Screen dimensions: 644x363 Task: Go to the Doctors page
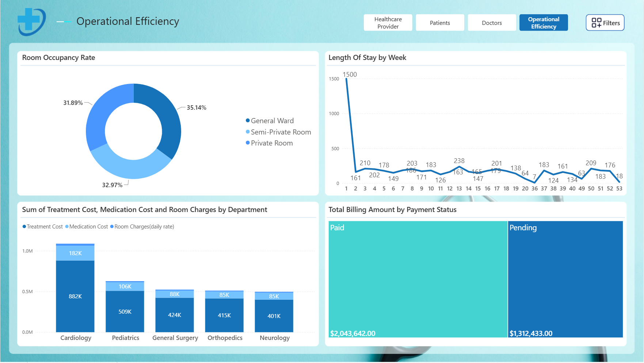(x=492, y=23)
